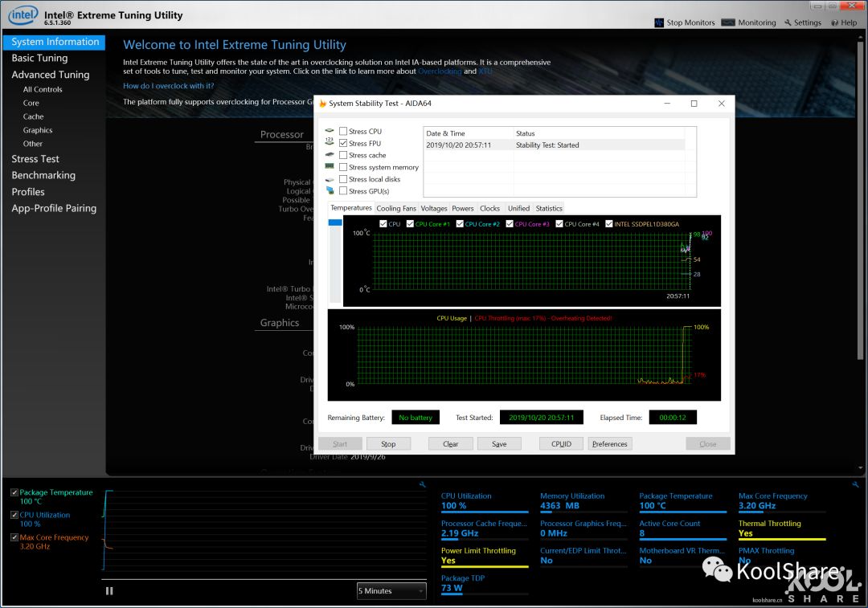Open Graphics under Advanced Tuning
This screenshot has height=608, width=868.
click(x=38, y=130)
